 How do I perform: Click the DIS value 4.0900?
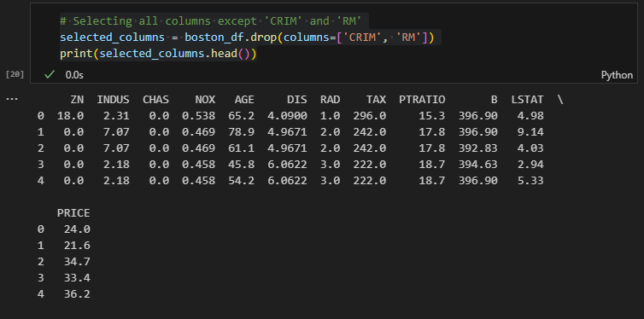click(x=287, y=116)
